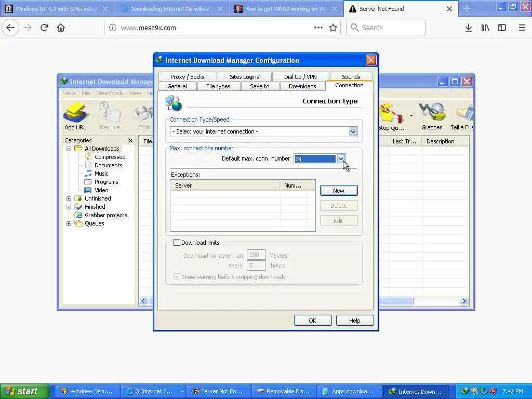Switch to the Downloads tab
Viewport: 532px width, 399px height.
(x=302, y=86)
